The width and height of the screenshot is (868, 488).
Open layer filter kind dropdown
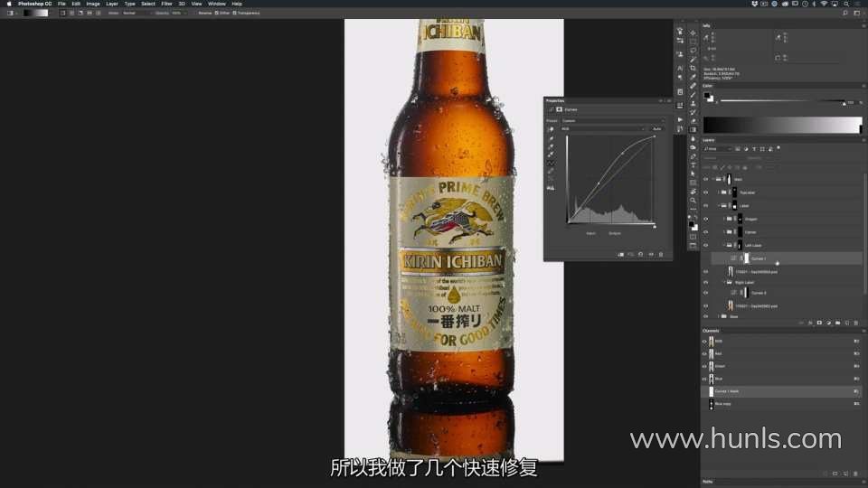point(717,149)
